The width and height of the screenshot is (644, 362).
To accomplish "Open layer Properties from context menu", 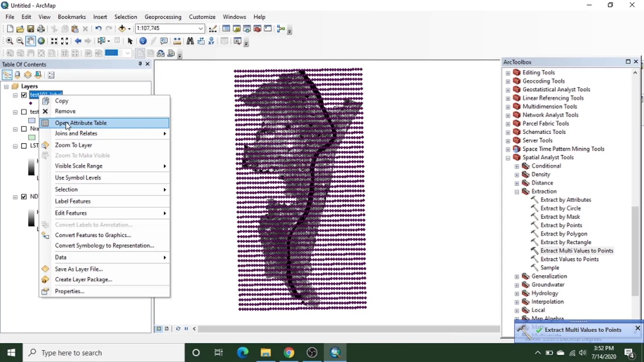I will pyautogui.click(x=105, y=291).
